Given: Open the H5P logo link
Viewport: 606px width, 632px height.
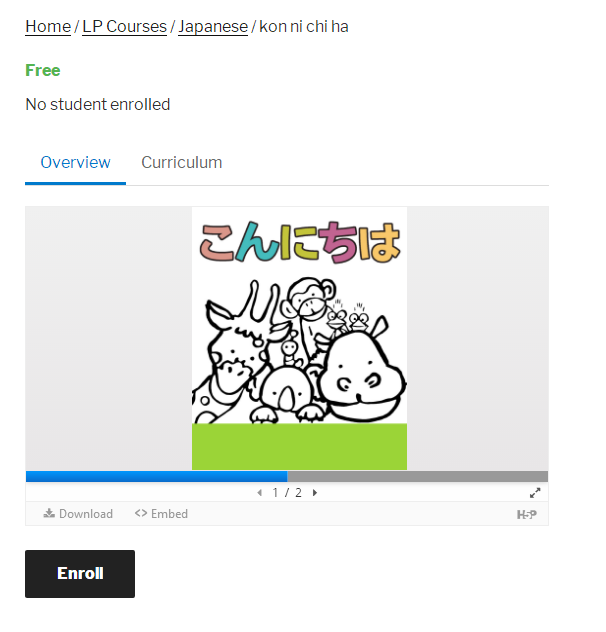Looking at the screenshot, I should pos(527,514).
